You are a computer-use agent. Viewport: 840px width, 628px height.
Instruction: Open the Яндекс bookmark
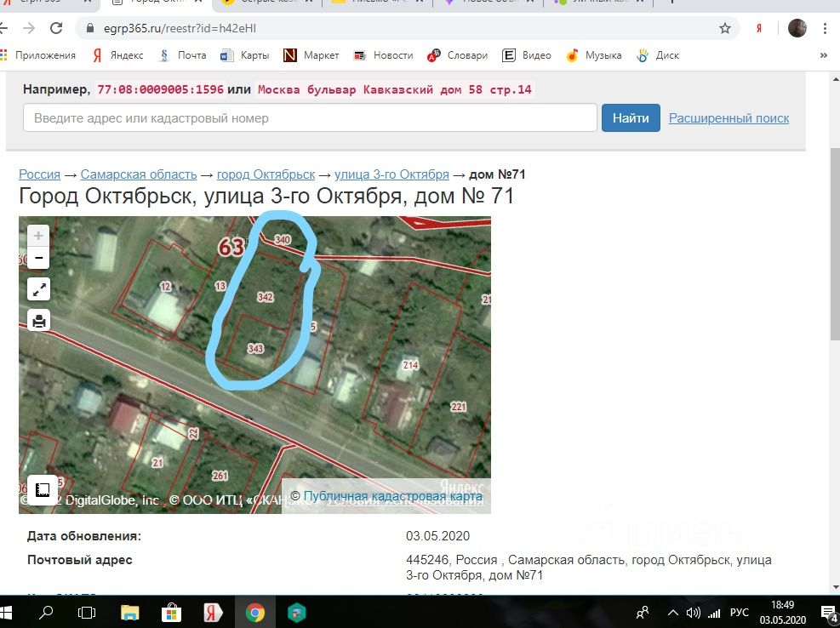[x=117, y=55]
